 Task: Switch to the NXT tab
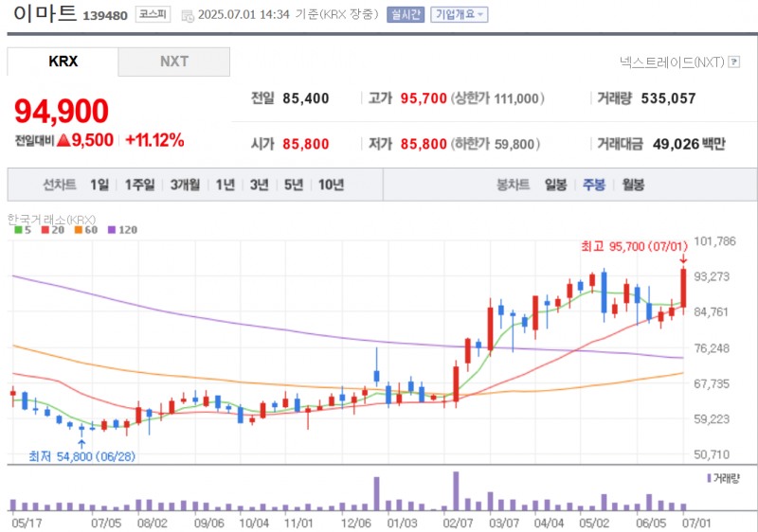point(174,62)
